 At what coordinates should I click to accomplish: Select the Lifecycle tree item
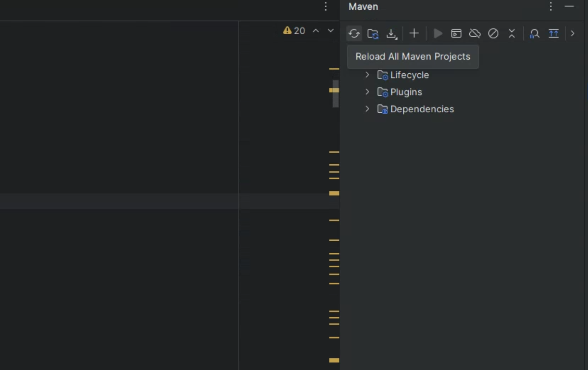(x=409, y=75)
